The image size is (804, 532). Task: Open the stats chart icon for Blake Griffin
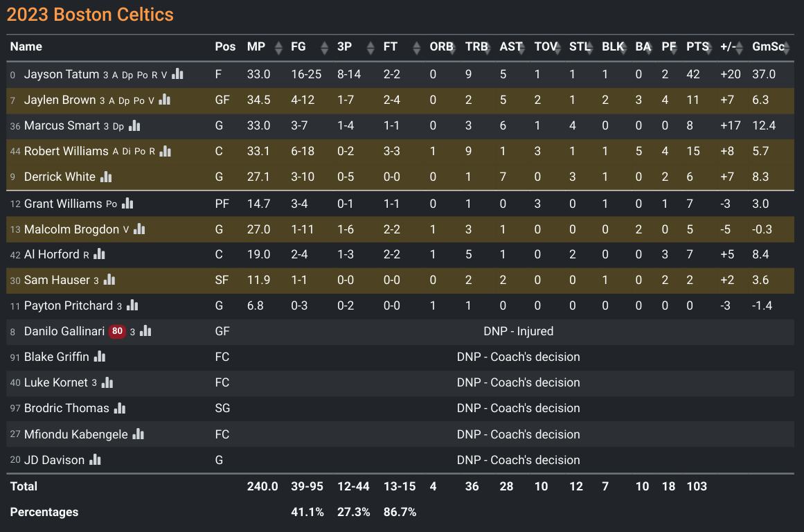(x=100, y=357)
